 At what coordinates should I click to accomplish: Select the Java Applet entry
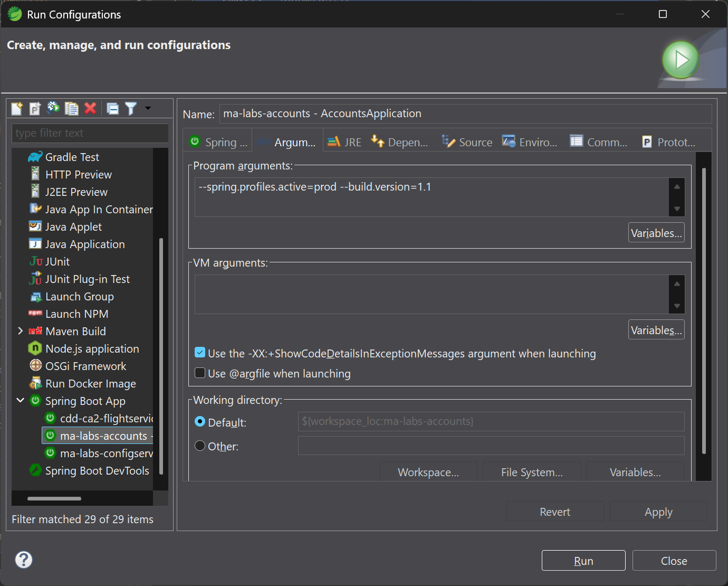65,226
